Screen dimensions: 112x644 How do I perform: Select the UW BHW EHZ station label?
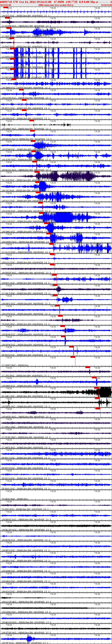tap(26, 334)
